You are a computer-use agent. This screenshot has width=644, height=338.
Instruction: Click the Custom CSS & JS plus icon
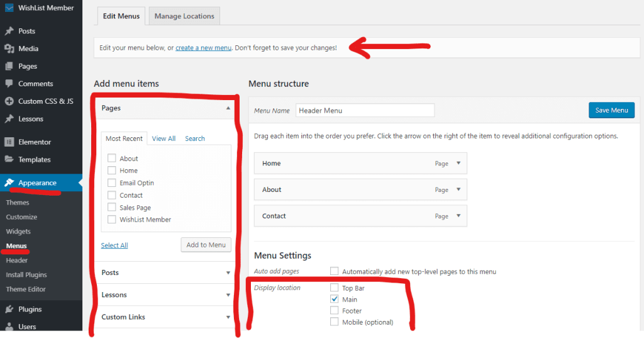coord(9,101)
